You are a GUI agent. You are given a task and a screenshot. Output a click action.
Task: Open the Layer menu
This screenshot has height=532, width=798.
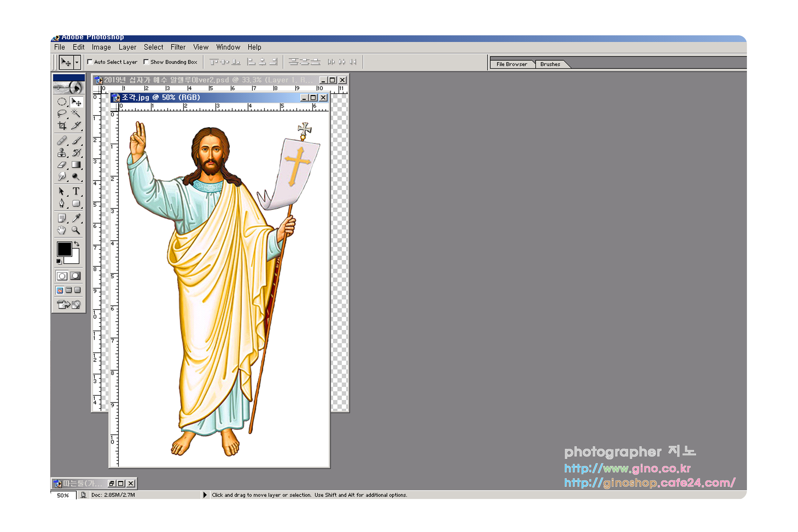(127, 47)
